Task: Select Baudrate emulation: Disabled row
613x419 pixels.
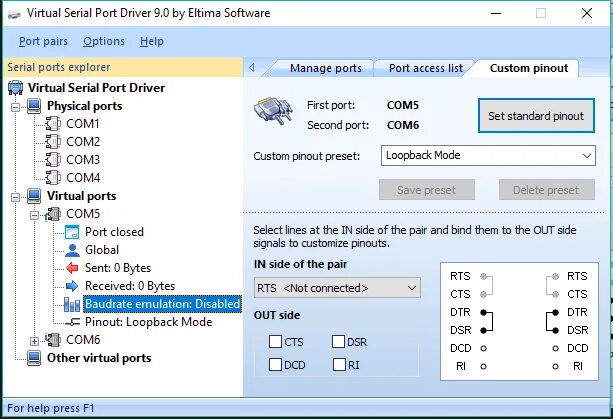Action: (x=162, y=304)
